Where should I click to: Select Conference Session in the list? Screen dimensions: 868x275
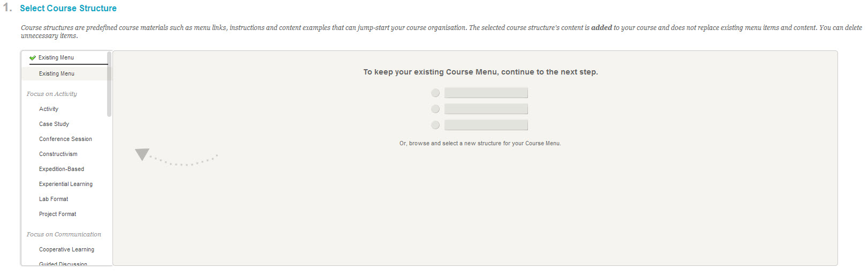pyautogui.click(x=65, y=139)
